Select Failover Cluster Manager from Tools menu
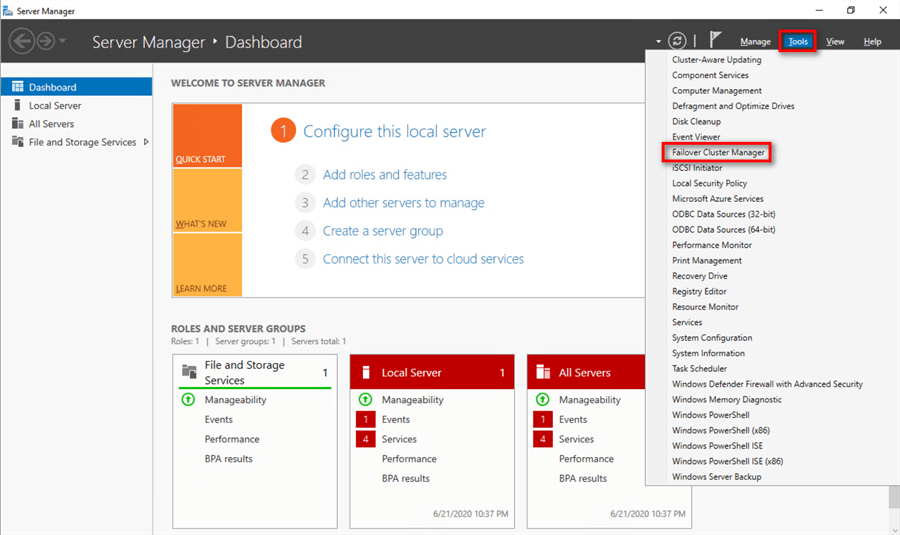This screenshot has width=900, height=535. 718,153
